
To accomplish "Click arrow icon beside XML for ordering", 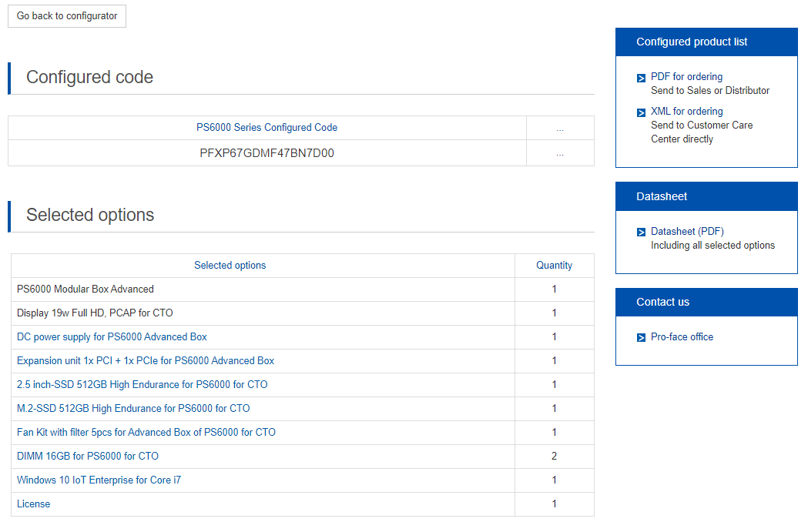I will [641, 112].
